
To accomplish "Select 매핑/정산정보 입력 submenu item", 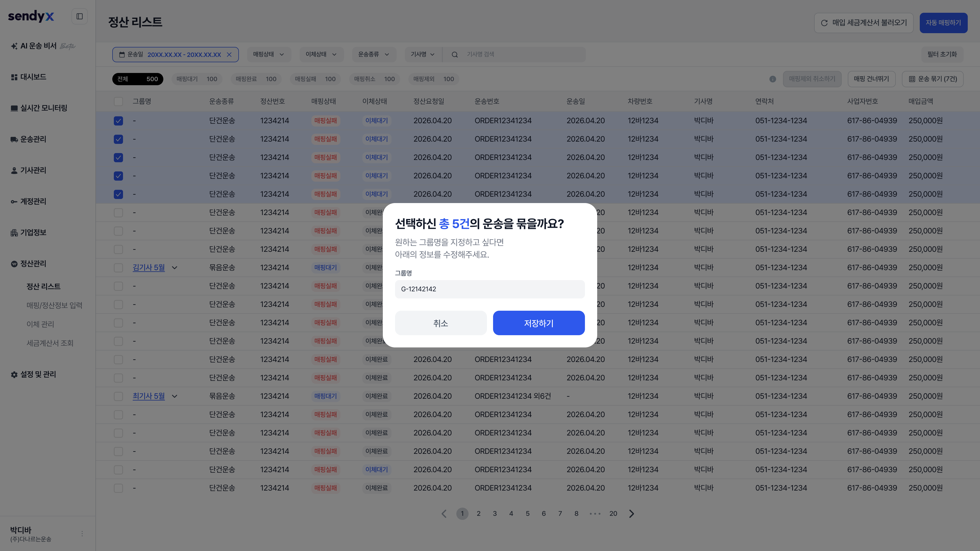I will click(x=54, y=305).
